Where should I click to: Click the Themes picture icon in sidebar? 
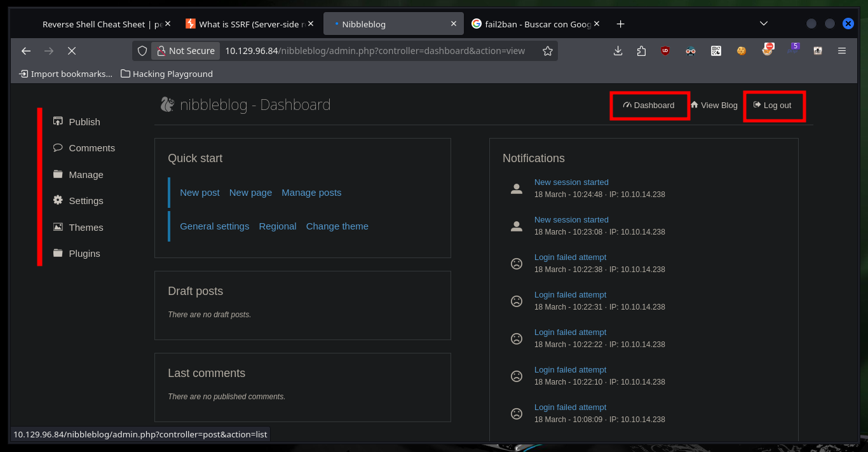point(58,227)
